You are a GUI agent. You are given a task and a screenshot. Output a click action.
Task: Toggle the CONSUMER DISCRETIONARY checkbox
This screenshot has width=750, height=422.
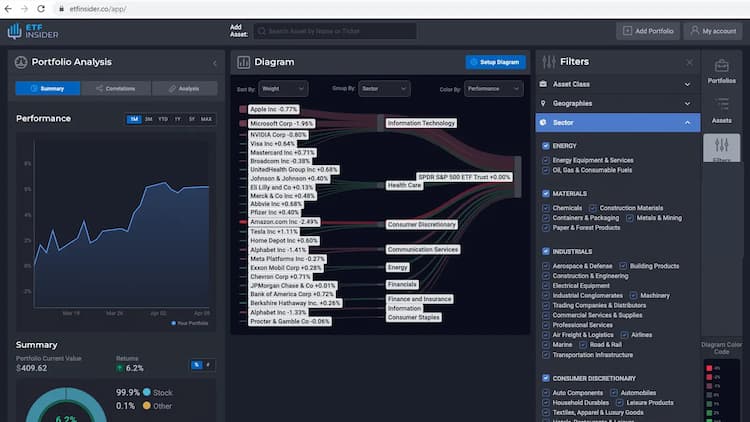[546, 378]
